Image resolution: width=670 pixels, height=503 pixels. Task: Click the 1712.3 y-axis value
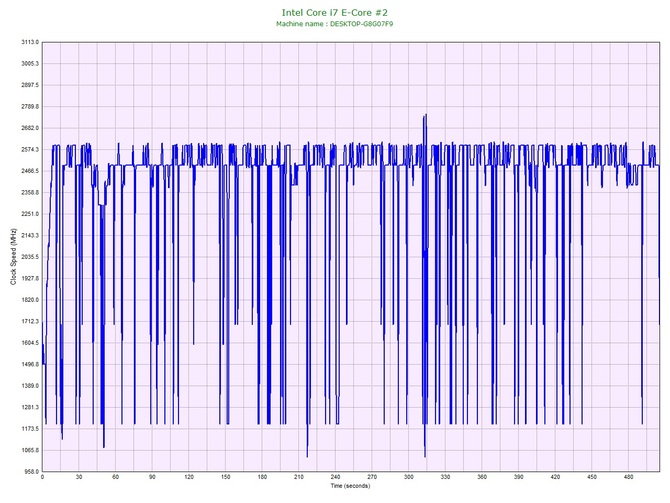pos(30,321)
